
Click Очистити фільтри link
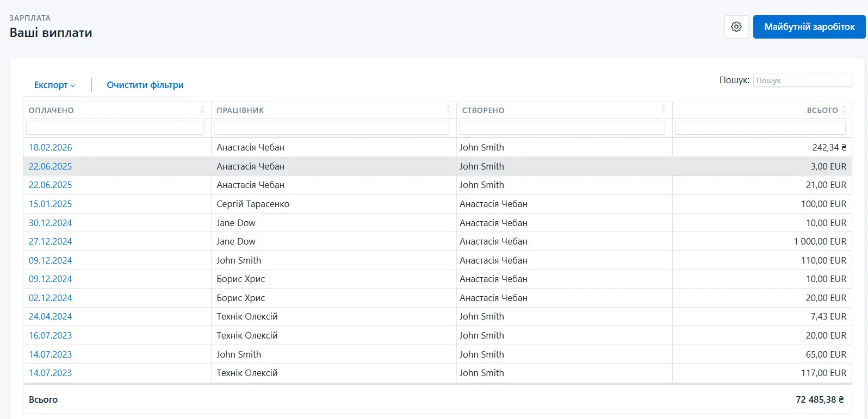145,85
